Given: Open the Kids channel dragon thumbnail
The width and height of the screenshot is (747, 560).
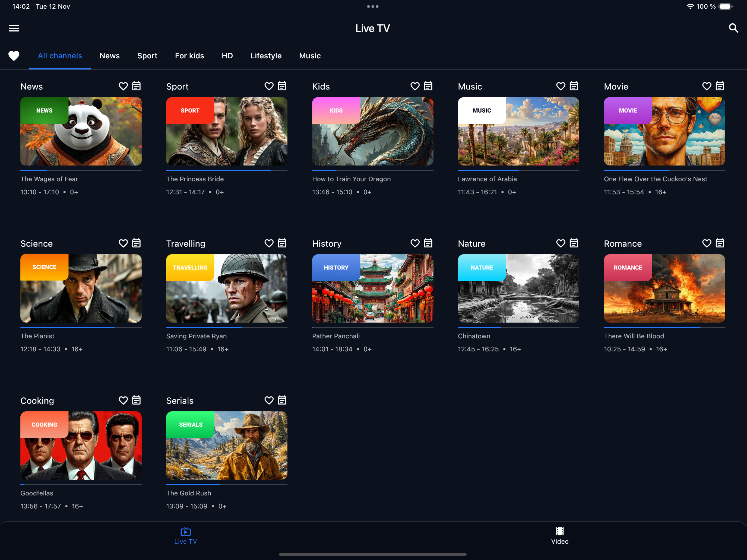Looking at the screenshot, I should point(372,131).
